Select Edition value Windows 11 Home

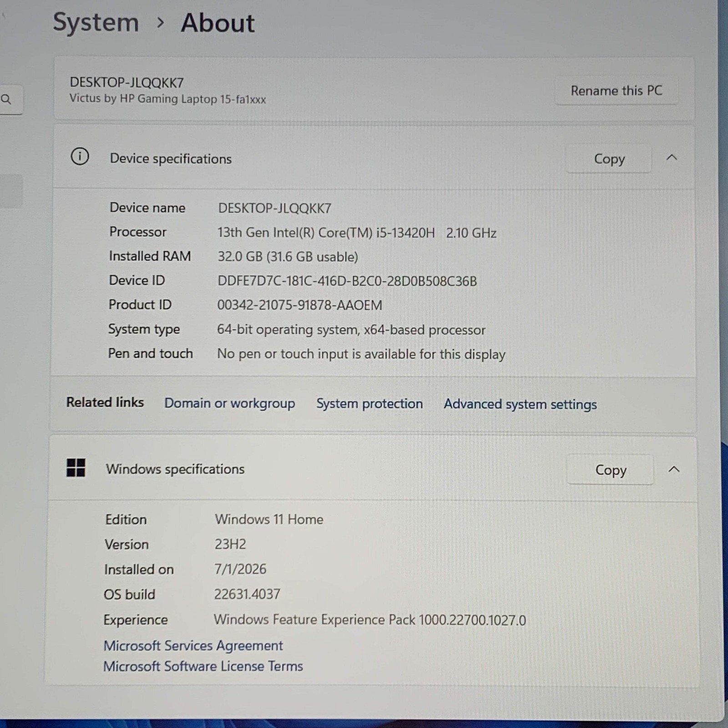point(269,519)
